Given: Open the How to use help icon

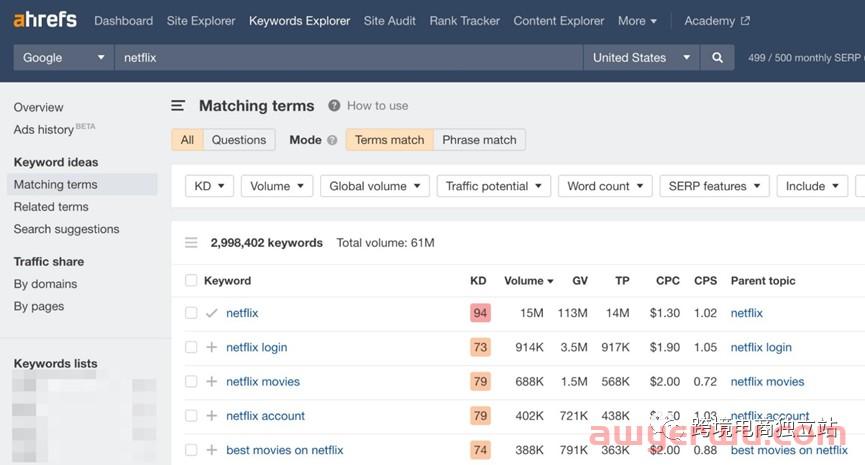Looking at the screenshot, I should coord(334,105).
